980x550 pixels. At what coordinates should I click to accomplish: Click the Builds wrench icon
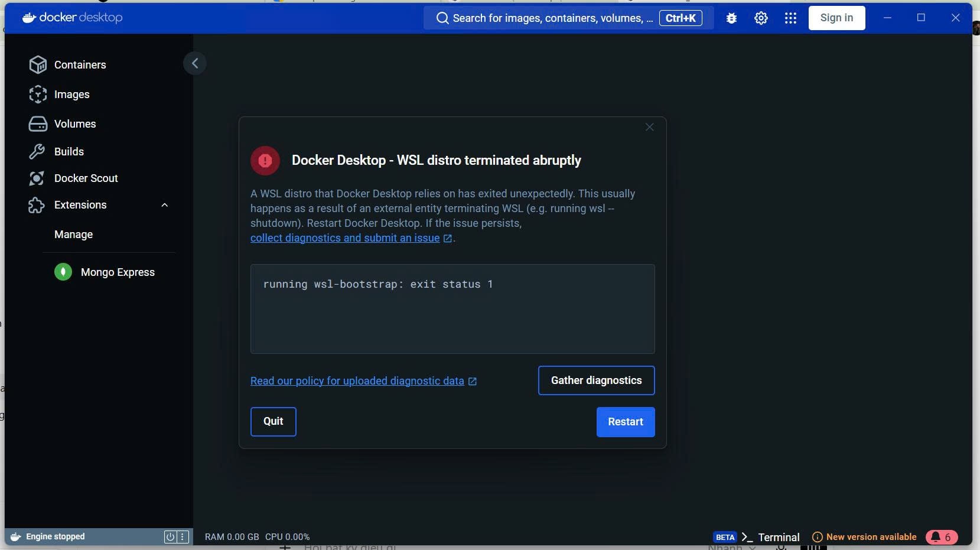pyautogui.click(x=37, y=152)
